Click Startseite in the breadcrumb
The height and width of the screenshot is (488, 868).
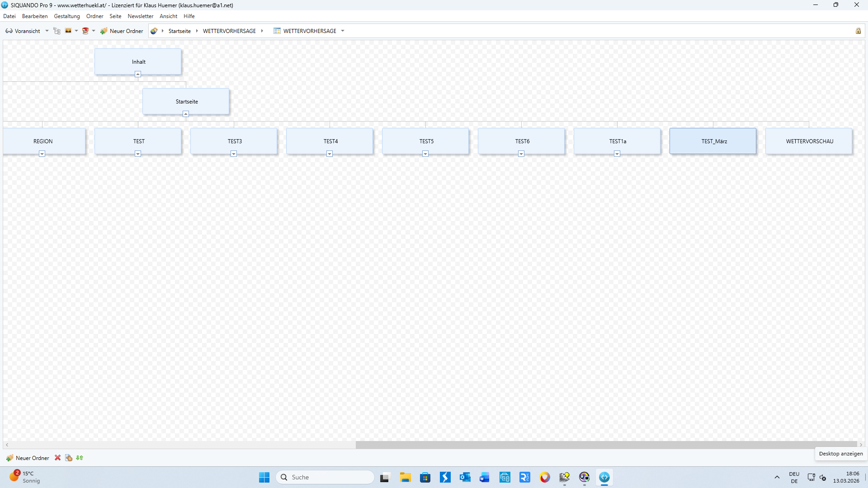click(179, 31)
